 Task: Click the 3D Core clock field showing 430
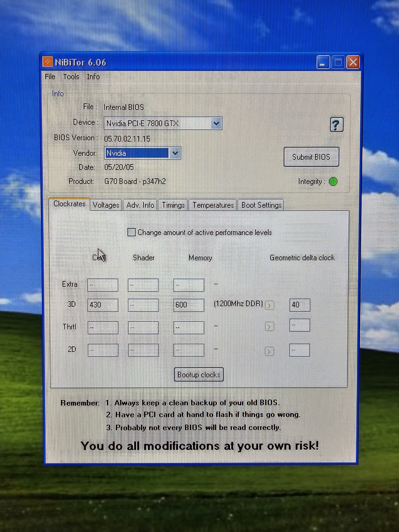point(103,305)
